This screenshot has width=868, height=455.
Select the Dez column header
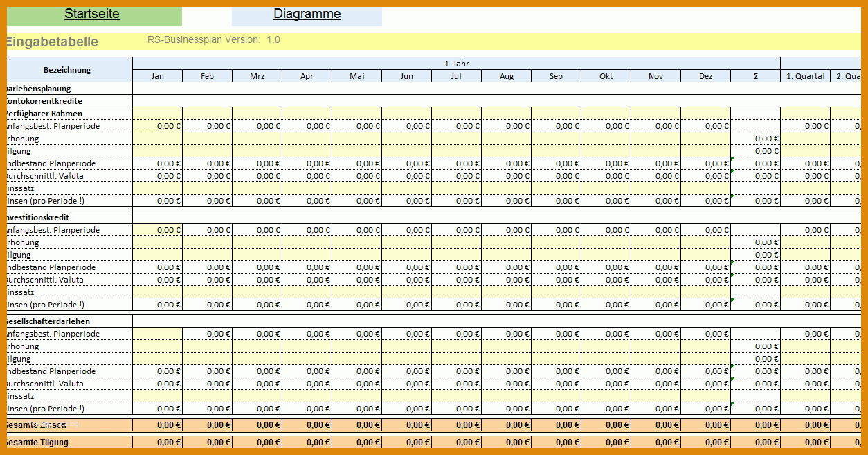pos(706,76)
